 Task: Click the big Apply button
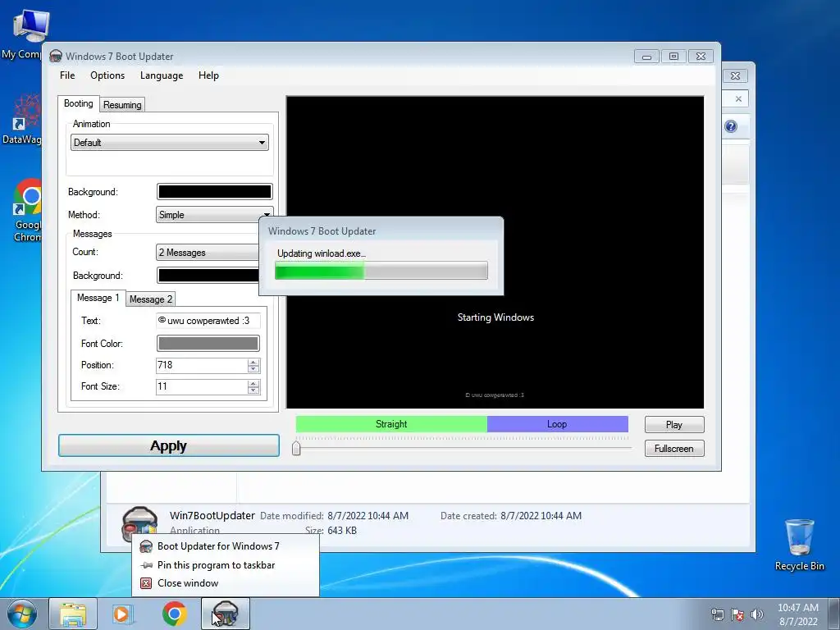point(169,445)
